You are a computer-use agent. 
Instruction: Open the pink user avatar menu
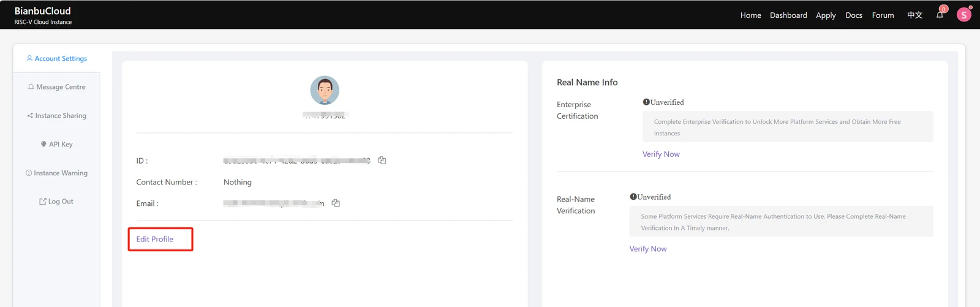coord(964,15)
